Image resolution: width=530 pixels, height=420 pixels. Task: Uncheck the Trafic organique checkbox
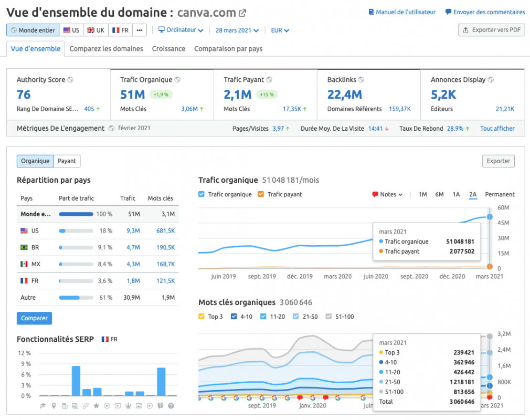202,194
